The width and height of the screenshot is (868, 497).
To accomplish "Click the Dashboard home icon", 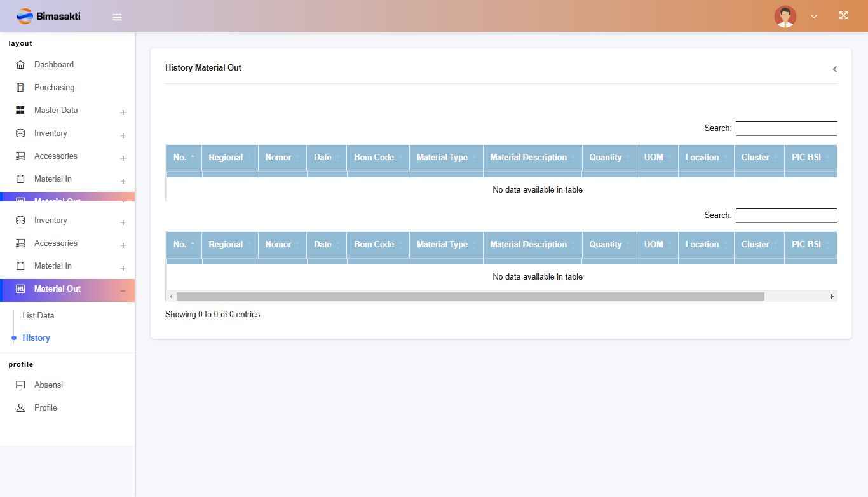I will (x=20, y=65).
